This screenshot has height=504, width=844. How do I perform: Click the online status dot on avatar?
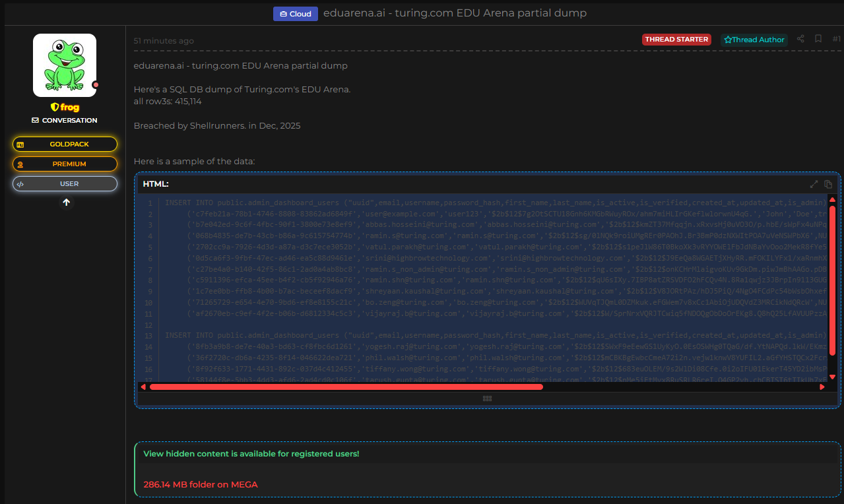tap(96, 85)
